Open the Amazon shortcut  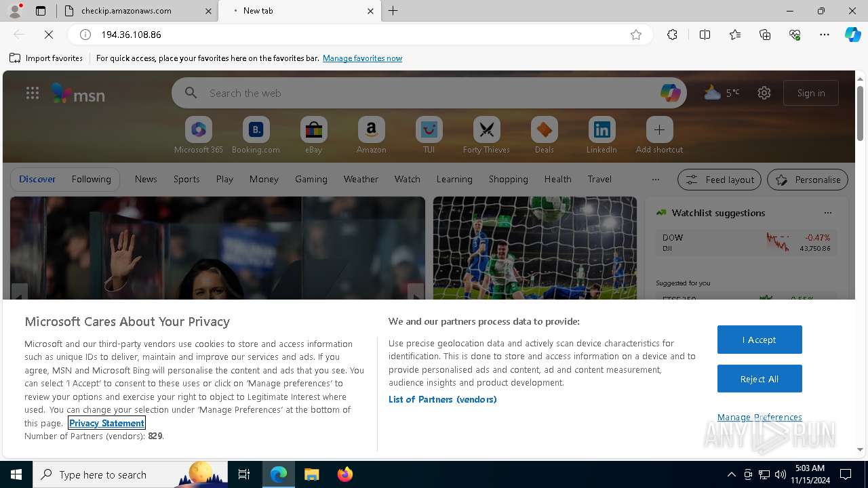[x=371, y=135]
